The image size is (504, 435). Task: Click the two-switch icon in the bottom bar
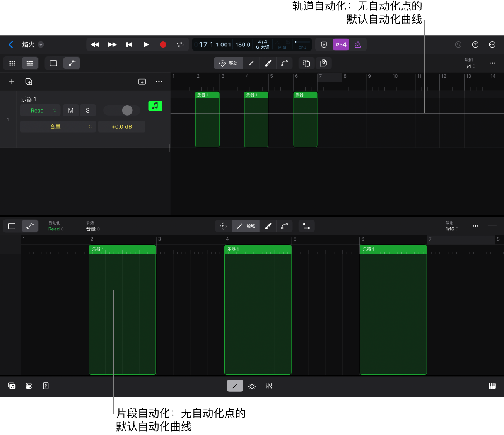pyautogui.click(x=29, y=386)
